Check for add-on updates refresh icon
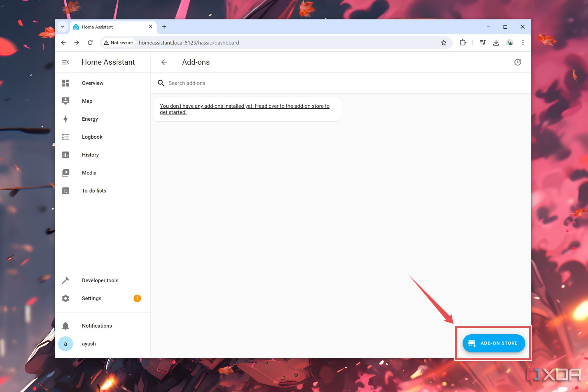Screen dimensions: 588x392 click(518, 62)
